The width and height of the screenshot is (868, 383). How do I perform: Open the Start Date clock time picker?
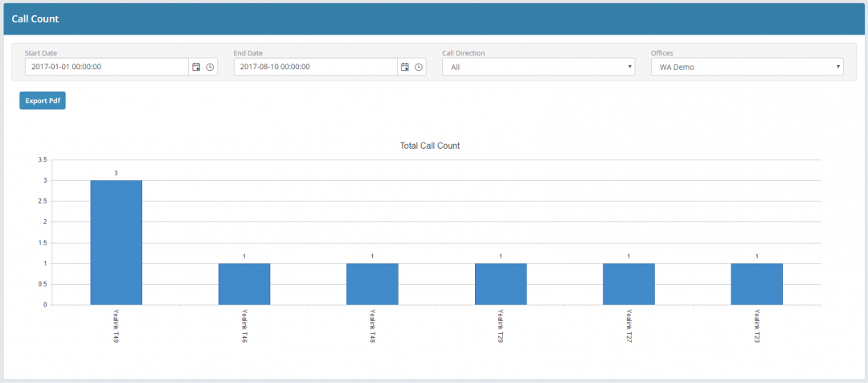coord(210,67)
